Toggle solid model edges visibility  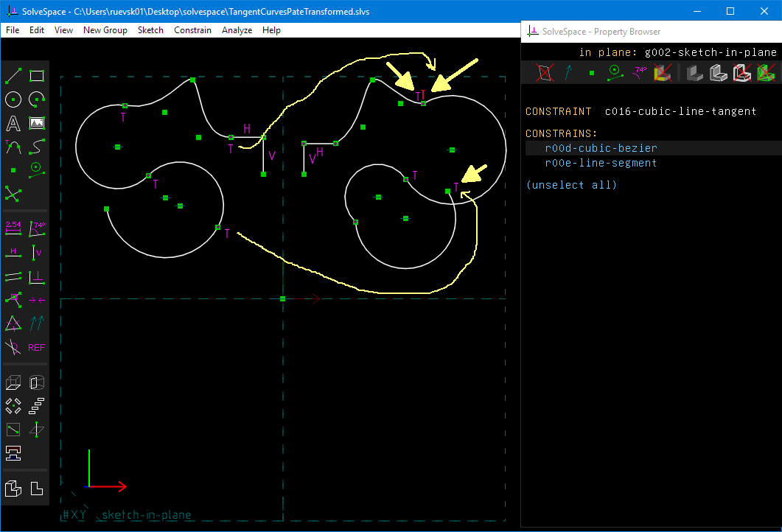click(719, 73)
